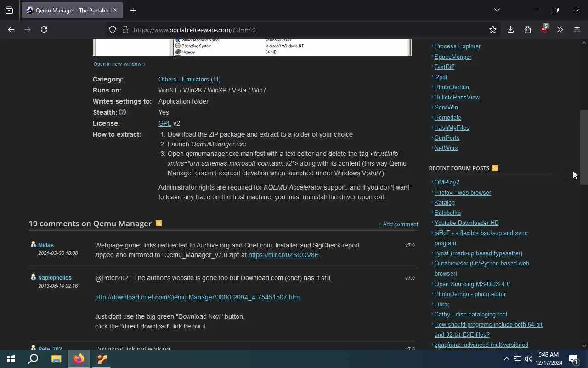Open PhotoDemon - photo editor forum post
The image size is (588, 368).
470,294
